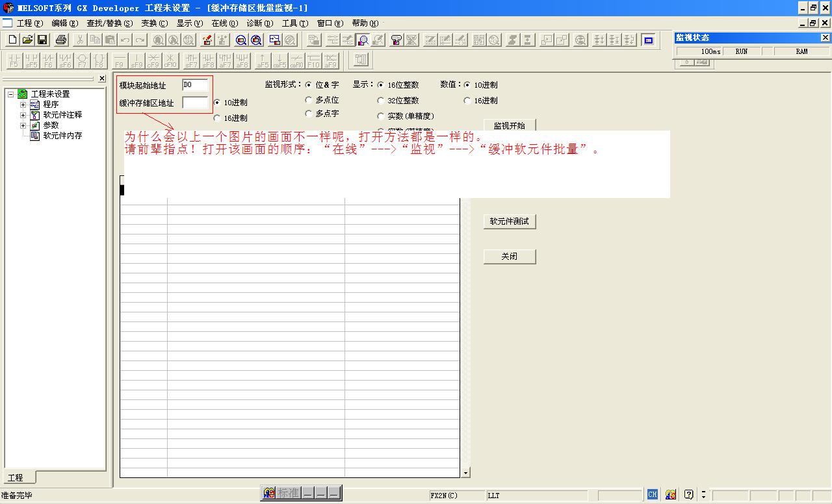This screenshot has width=832, height=504.
Task: Open the 诊断(D) menu
Action: tap(259, 23)
